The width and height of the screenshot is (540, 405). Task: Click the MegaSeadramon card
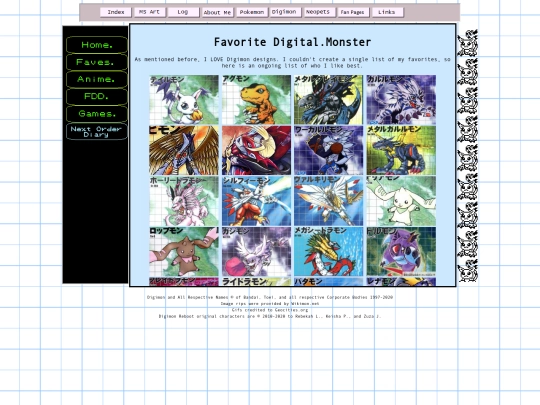coord(329,251)
